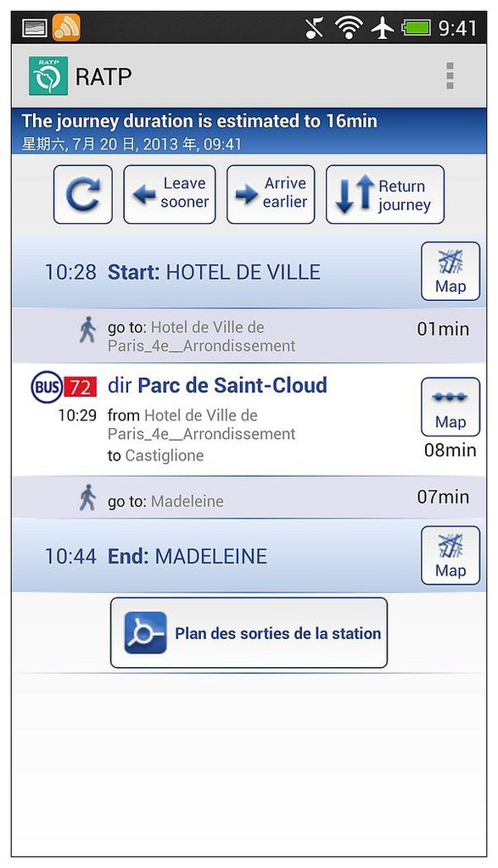Refresh the journey with the reload icon

tap(83, 194)
